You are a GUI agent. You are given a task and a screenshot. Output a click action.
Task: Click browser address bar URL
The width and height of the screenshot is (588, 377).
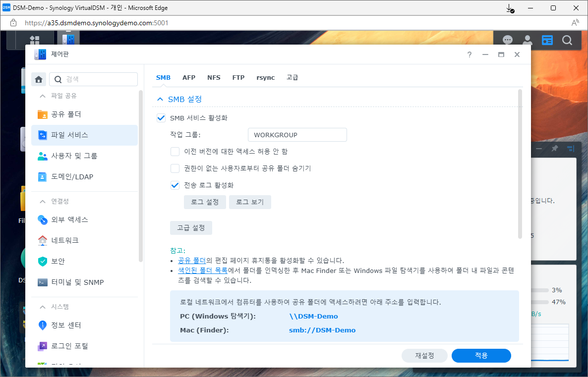pos(96,23)
